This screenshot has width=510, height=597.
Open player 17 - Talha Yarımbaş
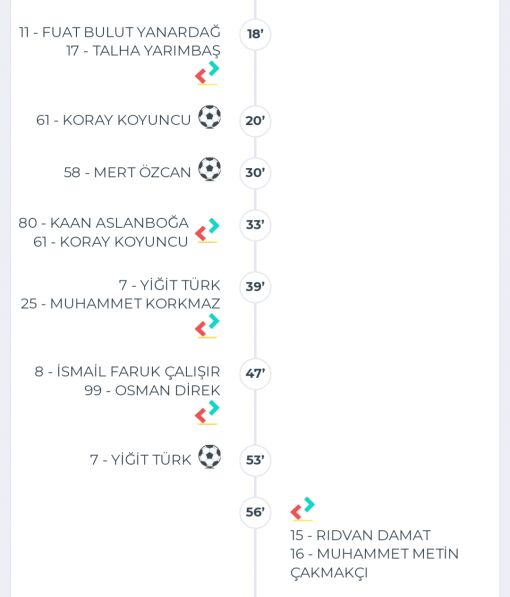point(143,51)
